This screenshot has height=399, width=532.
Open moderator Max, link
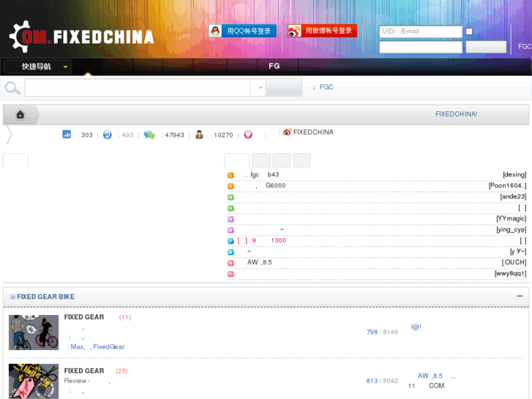point(78,347)
